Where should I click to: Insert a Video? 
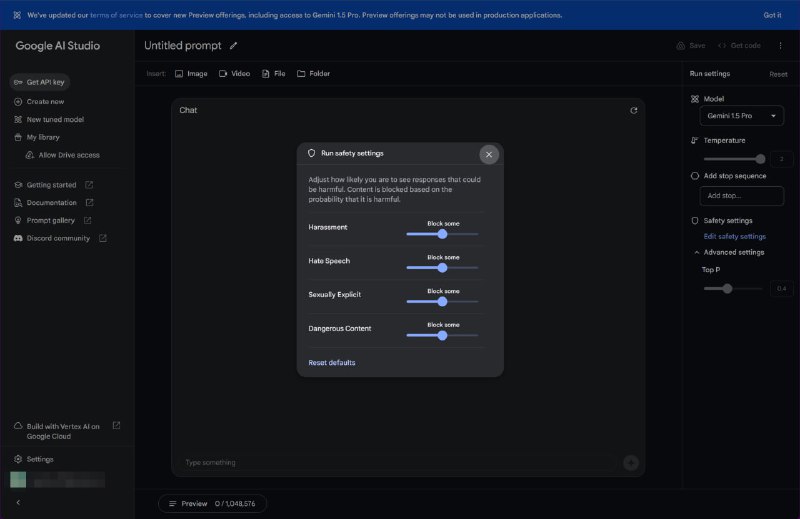235,74
